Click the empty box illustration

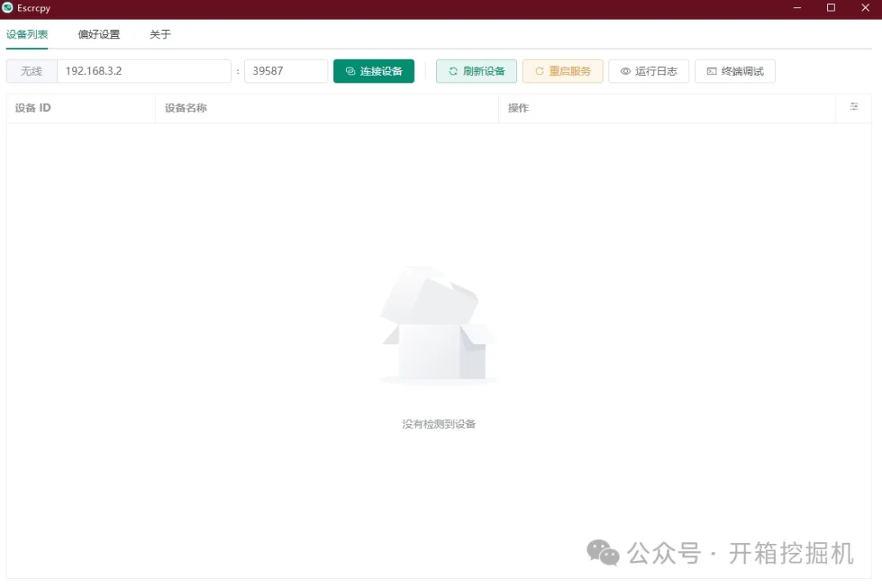(x=439, y=325)
